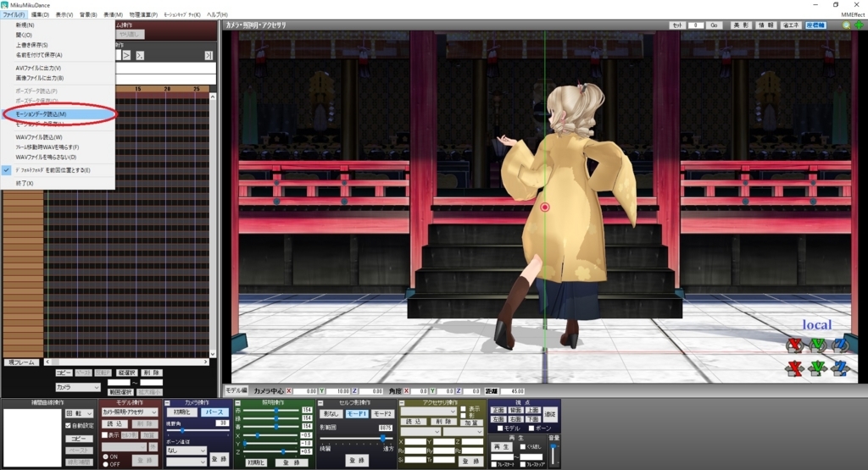Image resolution: width=868 pixels, height=470 pixels.
Task: Select the ON radio button
Action: coord(106,456)
